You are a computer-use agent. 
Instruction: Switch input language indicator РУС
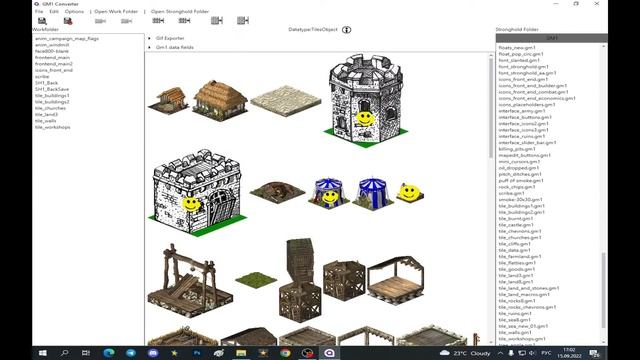click(x=546, y=353)
